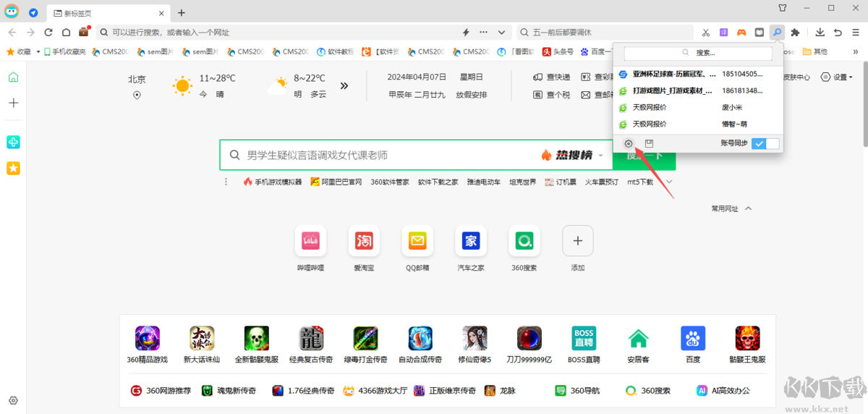This screenshot has height=414, width=868.
Task: Click the 火车票预订 quick link
Action: click(x=602, y=182)
